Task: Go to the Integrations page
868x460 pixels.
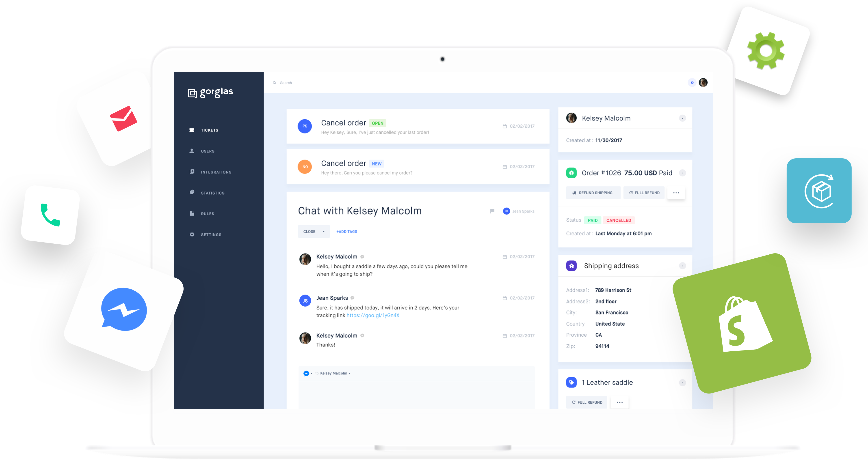Action: click(x=210, y=172)
